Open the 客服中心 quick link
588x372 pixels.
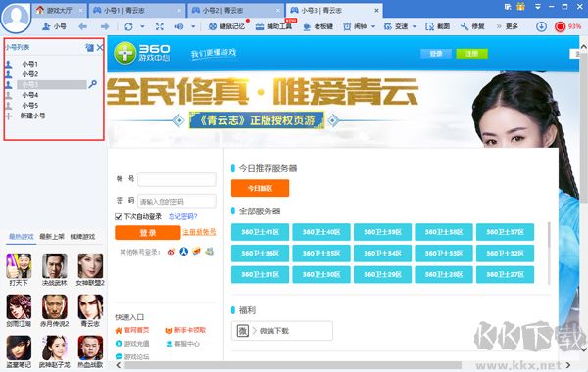click(x=182, y=344)
